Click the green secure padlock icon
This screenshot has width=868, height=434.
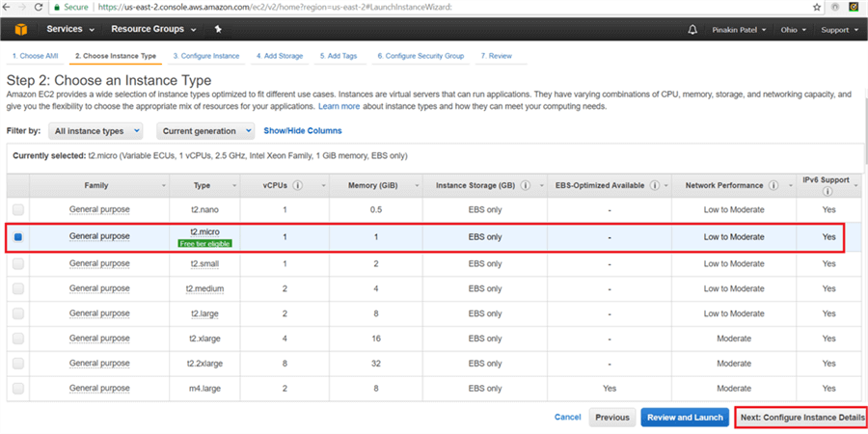57,7
